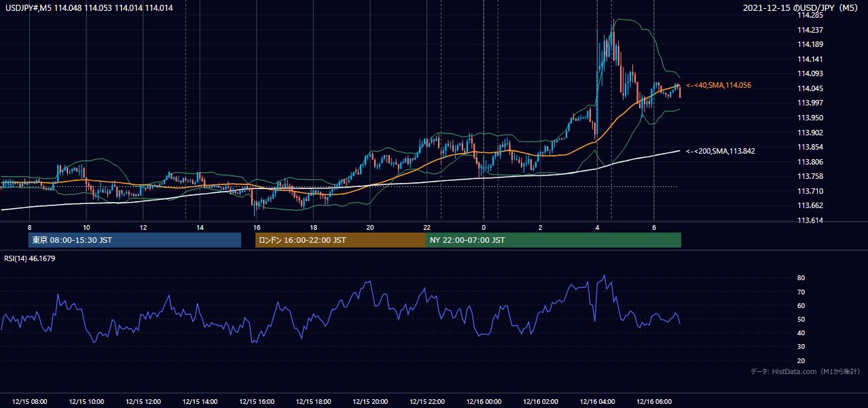Image resolution: width=868 pixels, height=408 pixels.
Task: Click the 12/16 02:00 time label
Action: (x=540, y=402)
